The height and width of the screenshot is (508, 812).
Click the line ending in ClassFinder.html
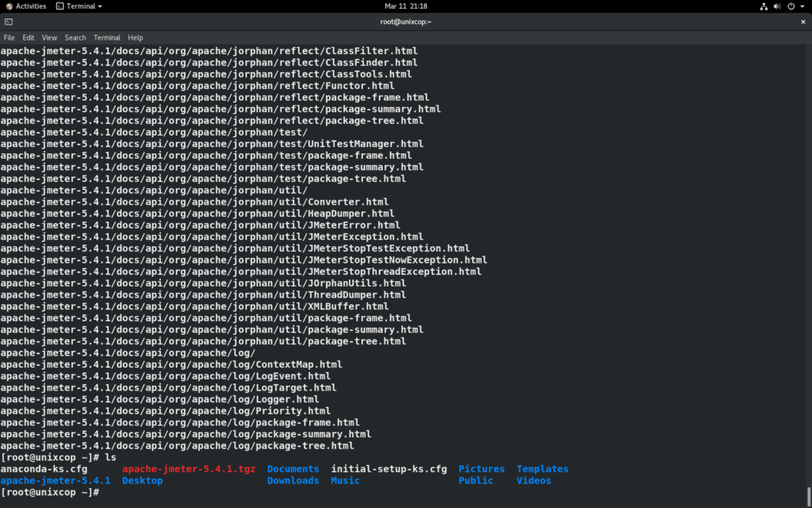click(x=209, y=62)
